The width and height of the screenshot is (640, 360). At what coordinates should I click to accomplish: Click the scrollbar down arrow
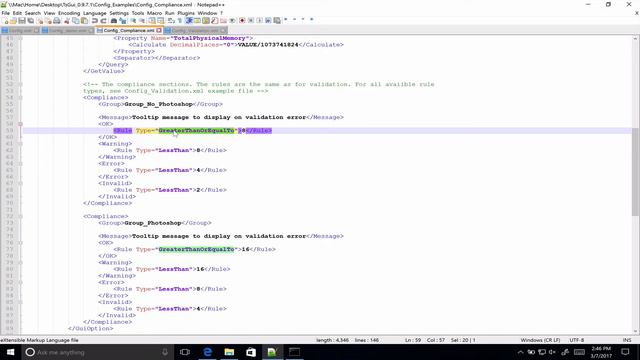636,331
